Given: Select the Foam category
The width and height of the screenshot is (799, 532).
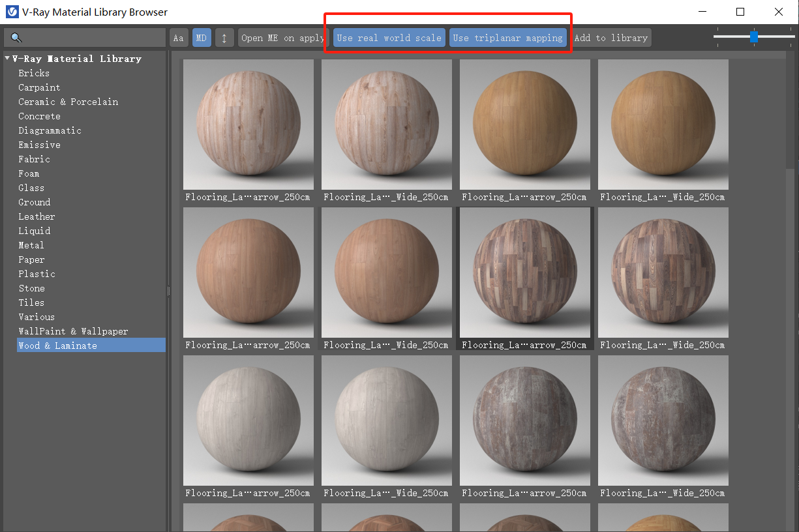Looking at the screenshot, I should pos(29,173).
